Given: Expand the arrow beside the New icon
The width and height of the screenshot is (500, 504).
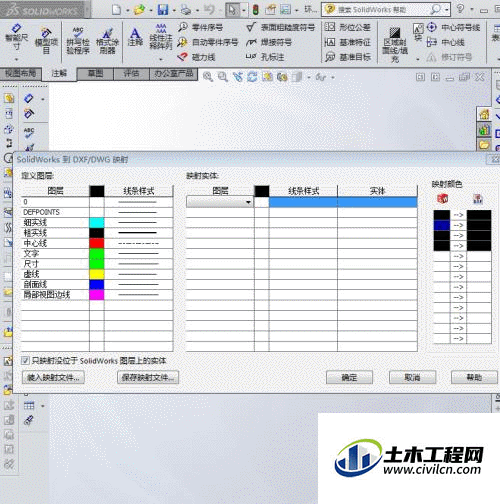Looking at the screenshot, I should [127, 10].
